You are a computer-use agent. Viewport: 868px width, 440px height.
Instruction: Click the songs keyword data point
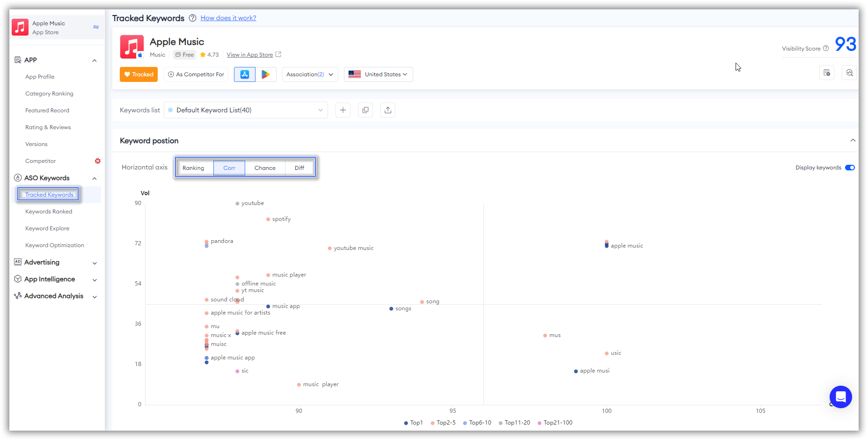pos(391,308)
